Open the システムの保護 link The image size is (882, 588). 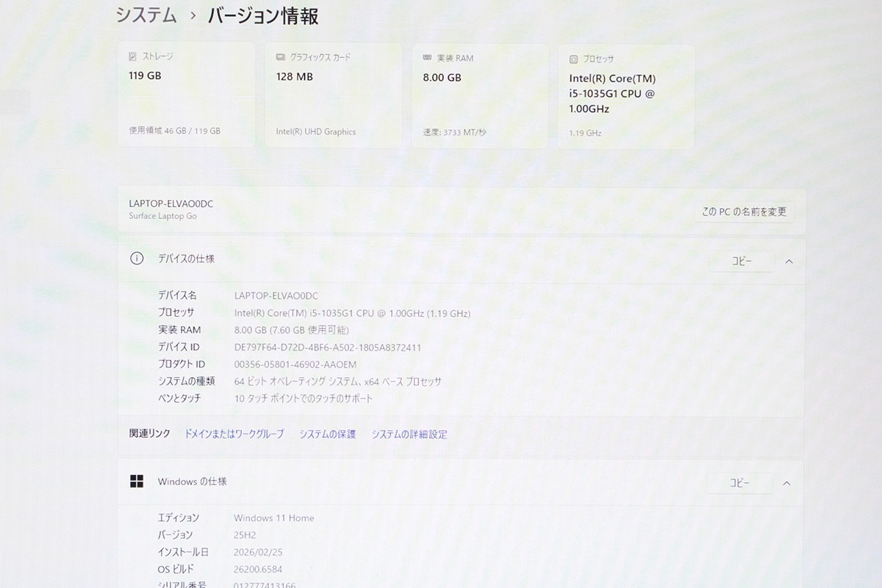click(326, 434)
